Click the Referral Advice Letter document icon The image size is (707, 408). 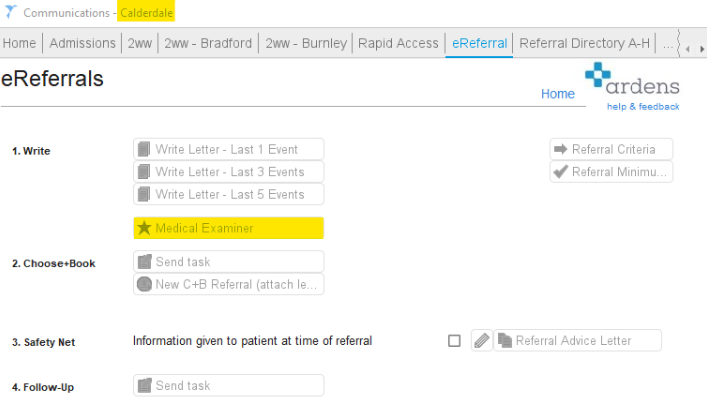coord(505,341)
